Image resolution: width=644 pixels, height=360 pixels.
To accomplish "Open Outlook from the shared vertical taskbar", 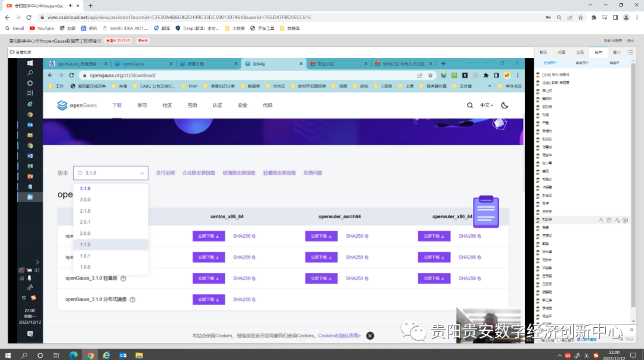I will [x=30, y=125].
